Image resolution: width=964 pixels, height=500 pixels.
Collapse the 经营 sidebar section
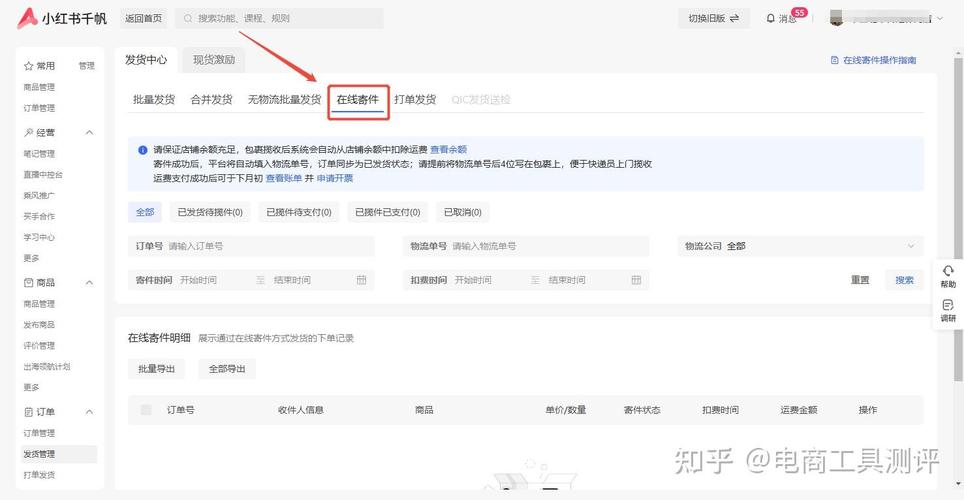tap(89, 132)
